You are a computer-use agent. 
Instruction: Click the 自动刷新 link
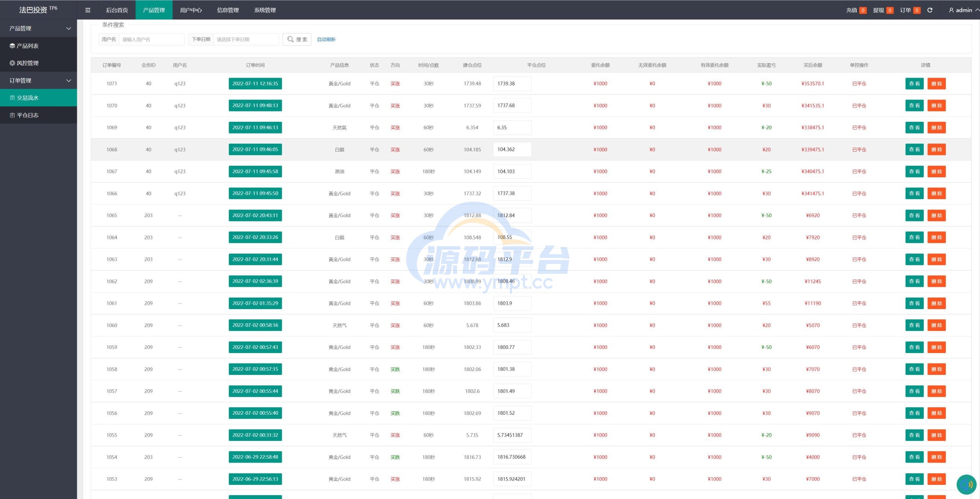coord(326,39)
